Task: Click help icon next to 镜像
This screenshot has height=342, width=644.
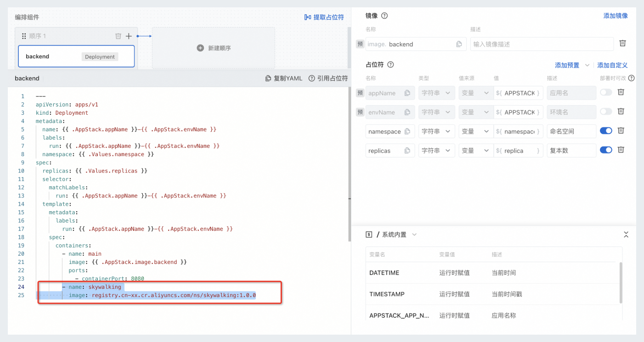Action: click(384, 16)
